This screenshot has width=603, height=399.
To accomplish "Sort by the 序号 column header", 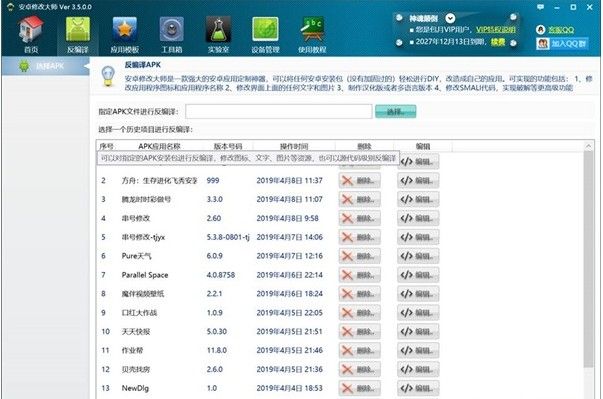I will coord(107,146).
